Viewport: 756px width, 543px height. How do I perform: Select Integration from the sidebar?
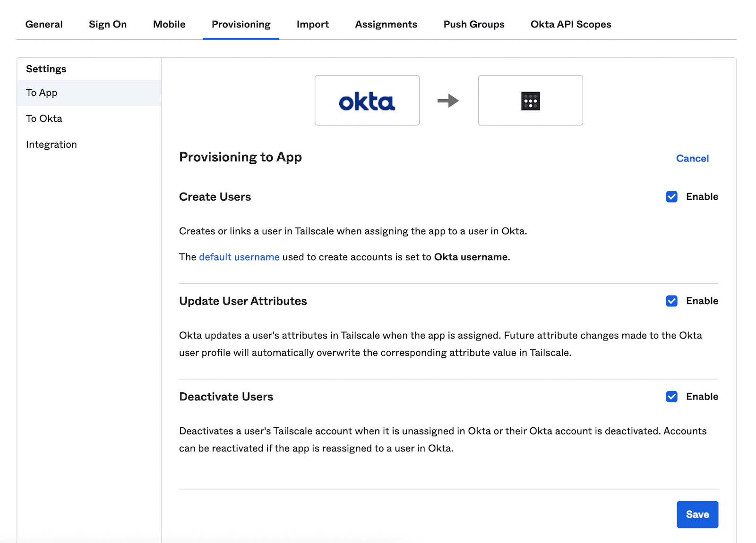(x=52, y=144)
